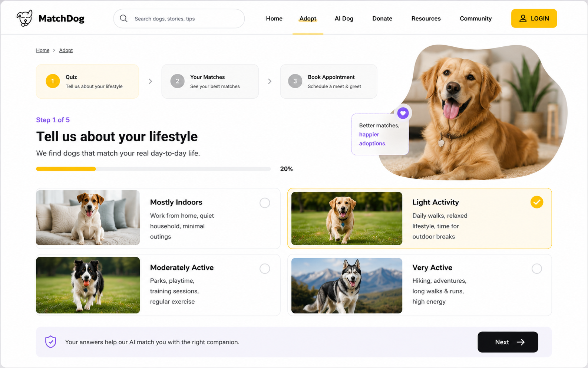588x368 pixels.
Task: Click the LOGIN button
Action: [x=534, y=19]
